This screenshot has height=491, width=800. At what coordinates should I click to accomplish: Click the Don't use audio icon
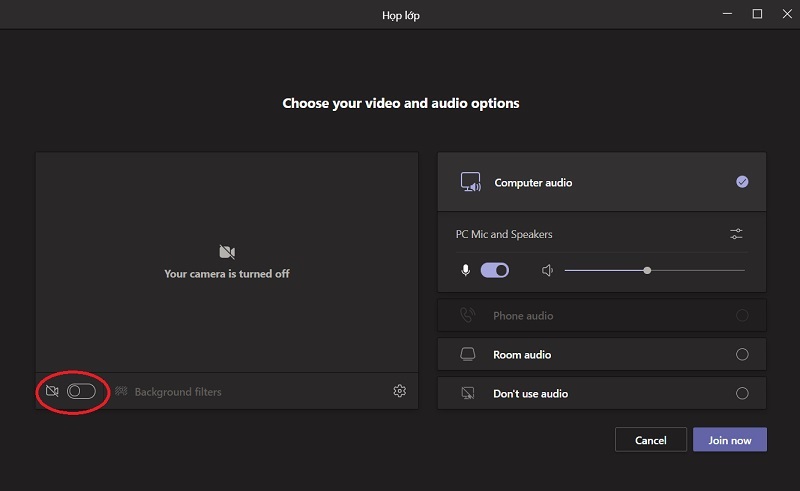(x=467, y=393)
